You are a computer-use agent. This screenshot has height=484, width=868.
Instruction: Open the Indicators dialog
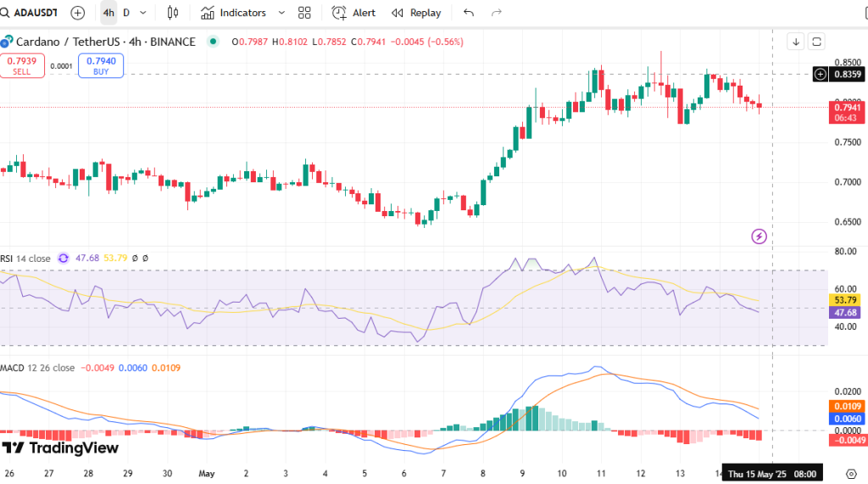click(x=233, y=13)
